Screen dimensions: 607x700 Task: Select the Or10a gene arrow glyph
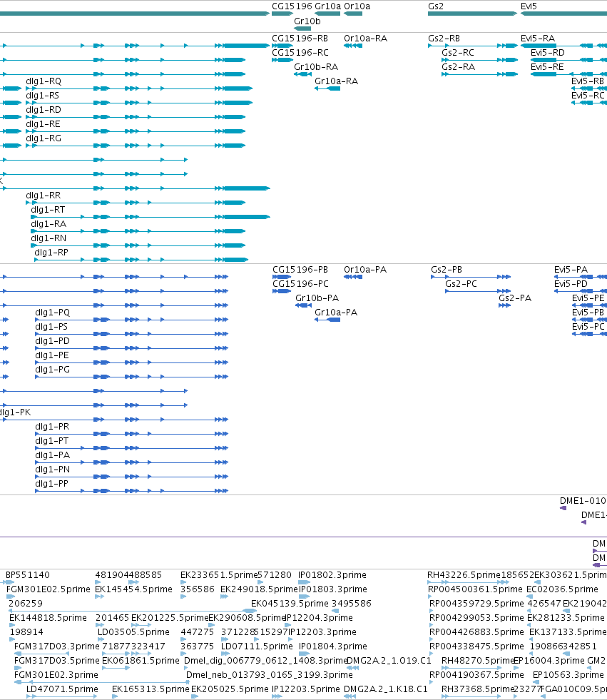pos(353,14)
